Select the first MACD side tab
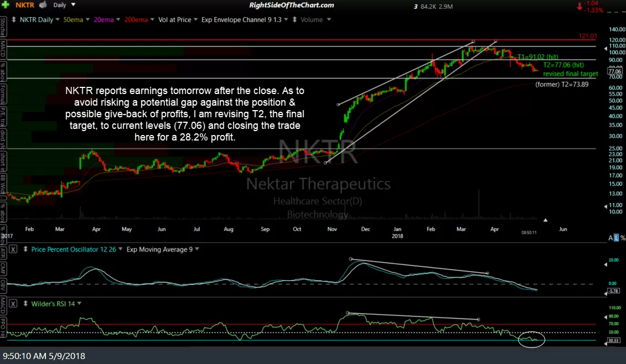 coord(3,49)
